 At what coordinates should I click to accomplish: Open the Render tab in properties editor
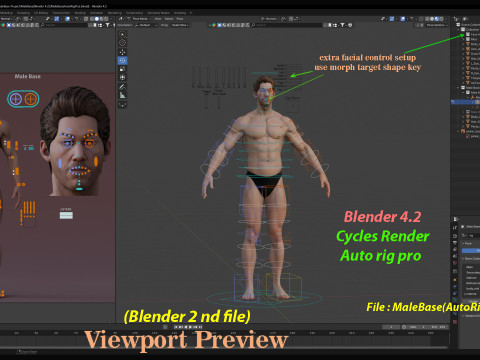pyautogui.click(x=455, y=236)
